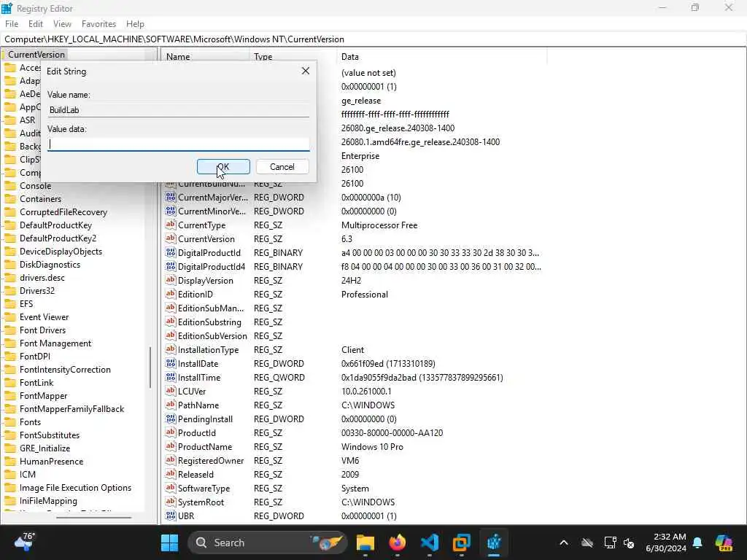Select the GRE_Initialize key
The width and height of the screenshot is (747, 560).
(44, 448)
